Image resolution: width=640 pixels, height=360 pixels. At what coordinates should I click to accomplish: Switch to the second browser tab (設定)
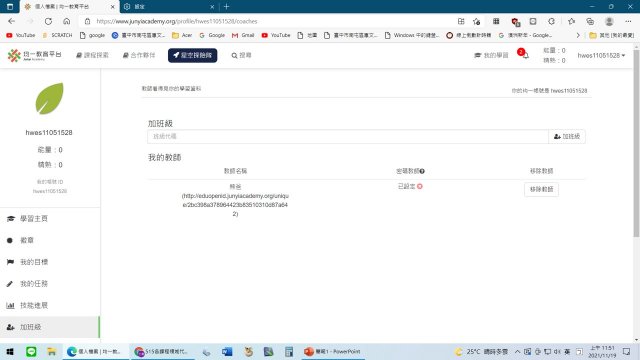pos(169,7)
